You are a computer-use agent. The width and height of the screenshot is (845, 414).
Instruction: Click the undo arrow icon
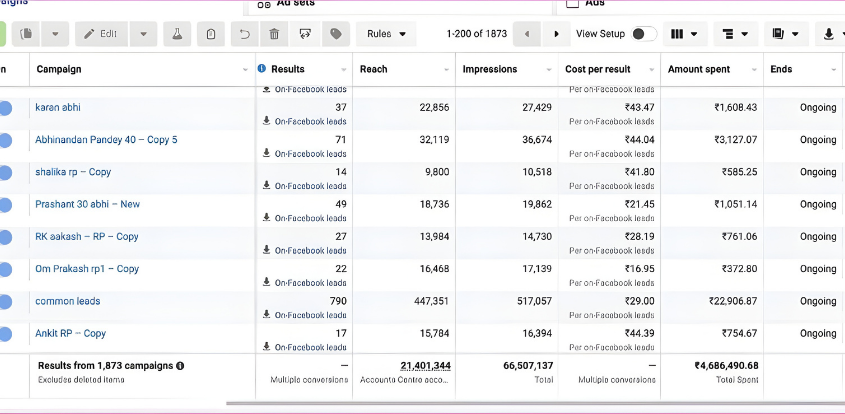pyautogui.click(x=243, y=34)
